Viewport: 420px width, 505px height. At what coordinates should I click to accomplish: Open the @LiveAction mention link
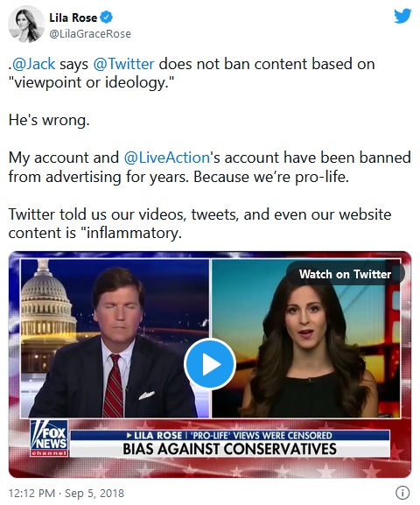(167, 158)
